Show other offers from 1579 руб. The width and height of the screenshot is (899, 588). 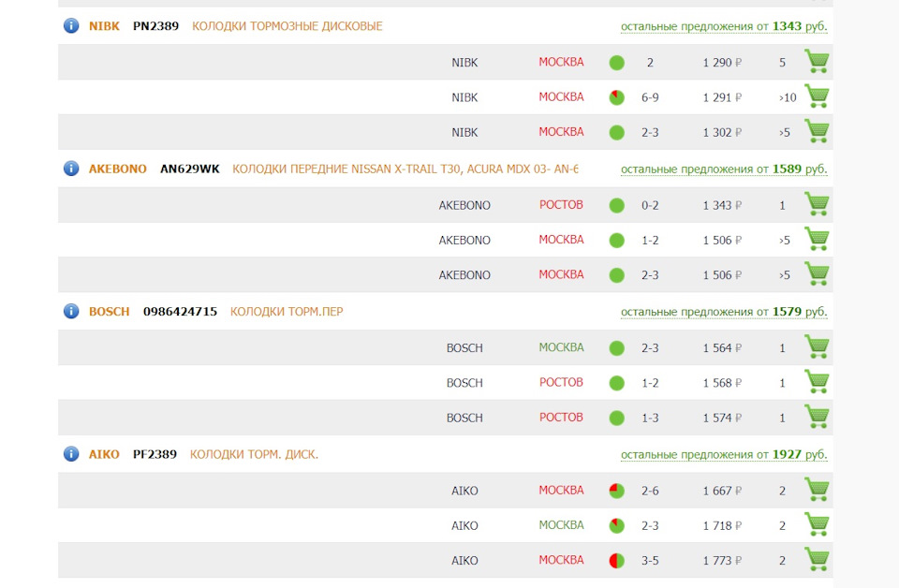pyautogui.click(x=724, y=312)
